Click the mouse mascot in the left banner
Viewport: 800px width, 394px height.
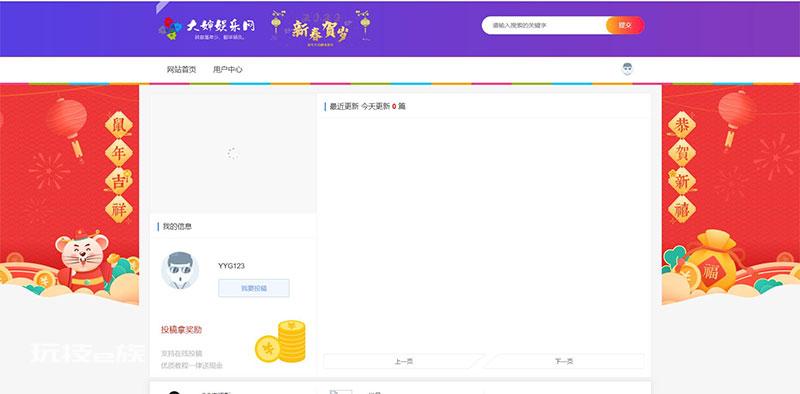(83, 262)
